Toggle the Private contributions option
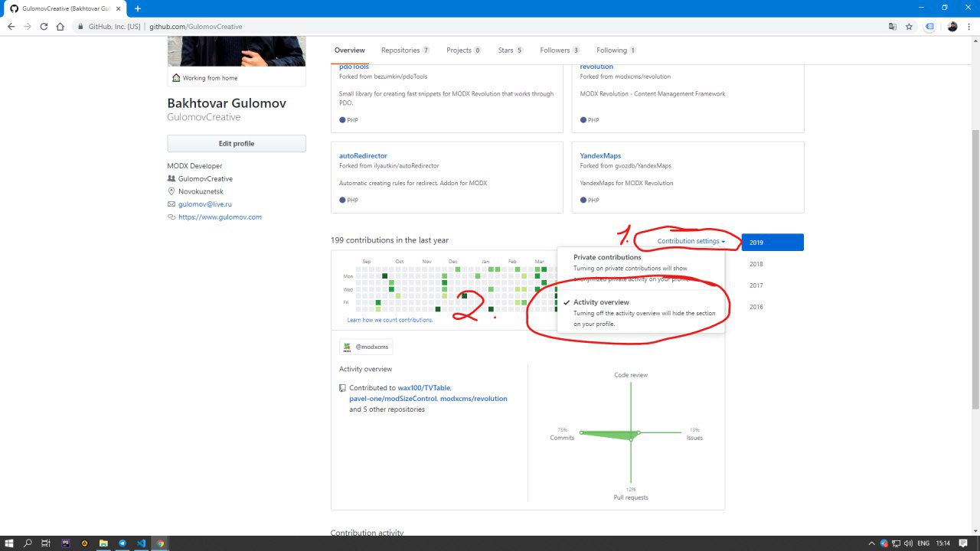 641,268
